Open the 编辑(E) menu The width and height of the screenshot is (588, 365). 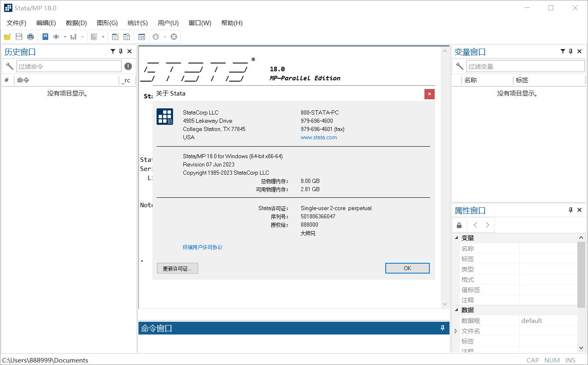[x=46, y=23]
